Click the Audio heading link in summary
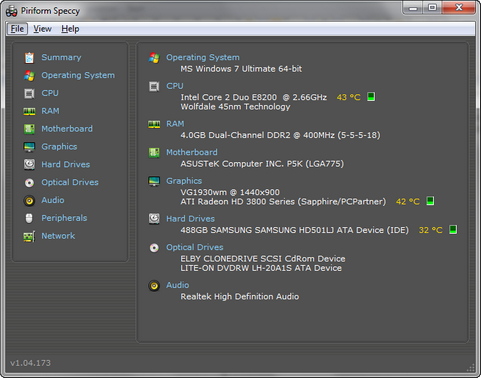 (178, 285)
